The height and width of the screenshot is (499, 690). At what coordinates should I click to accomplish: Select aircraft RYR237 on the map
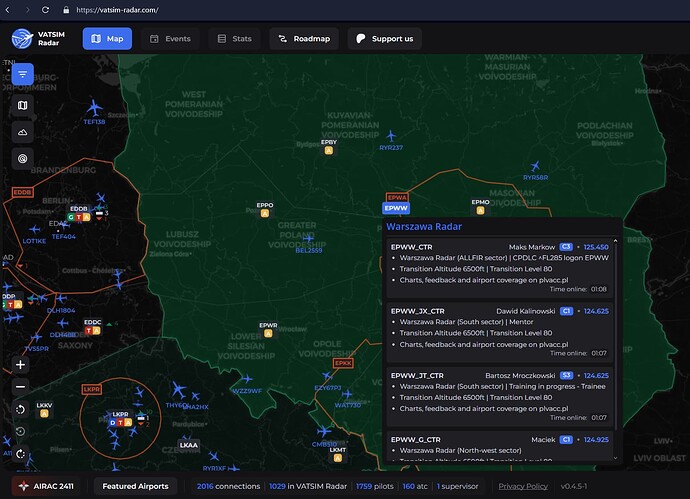(391, 136)
